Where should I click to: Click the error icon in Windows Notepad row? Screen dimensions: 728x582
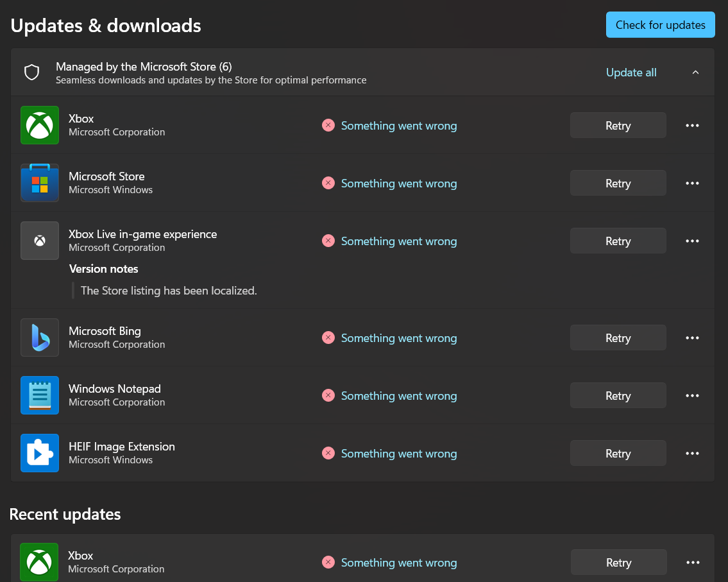[x=328, y=395]
